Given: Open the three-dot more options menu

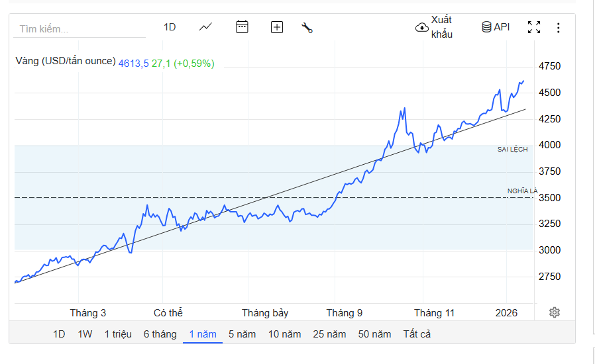Looking at the screenshot, I should click(559, 27).
